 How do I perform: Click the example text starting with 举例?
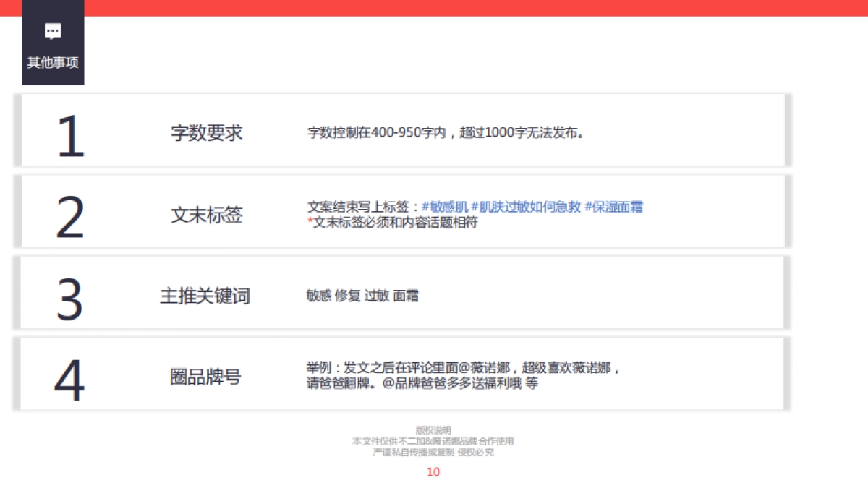(463, 369)
